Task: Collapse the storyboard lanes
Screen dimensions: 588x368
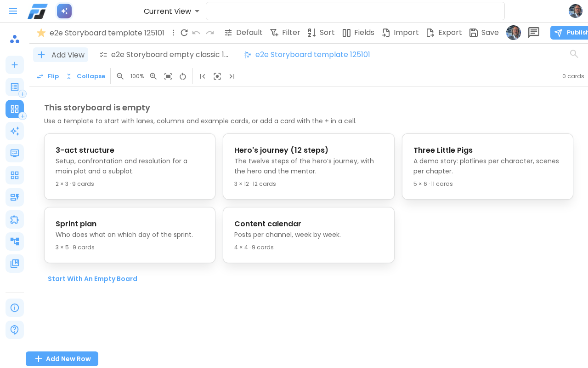Action: tap(85, 76)
